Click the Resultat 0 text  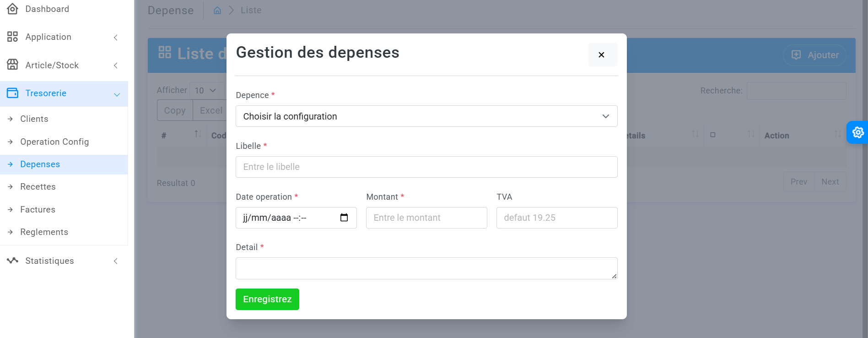(176, 183)
